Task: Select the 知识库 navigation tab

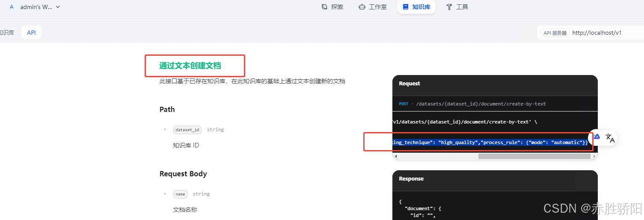Action: pyautogui.click(x=416, y=7)
